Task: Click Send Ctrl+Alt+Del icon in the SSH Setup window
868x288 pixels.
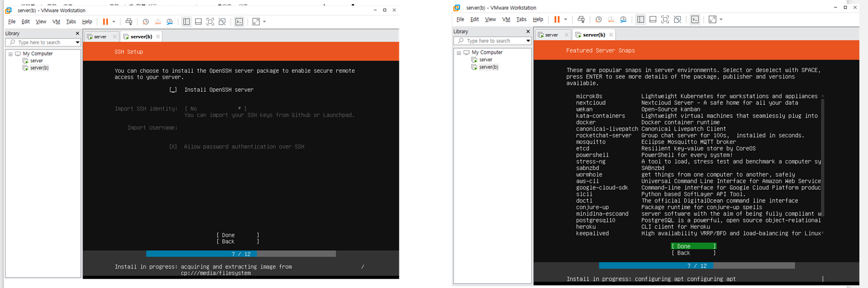Action: (x=129, y=22)
